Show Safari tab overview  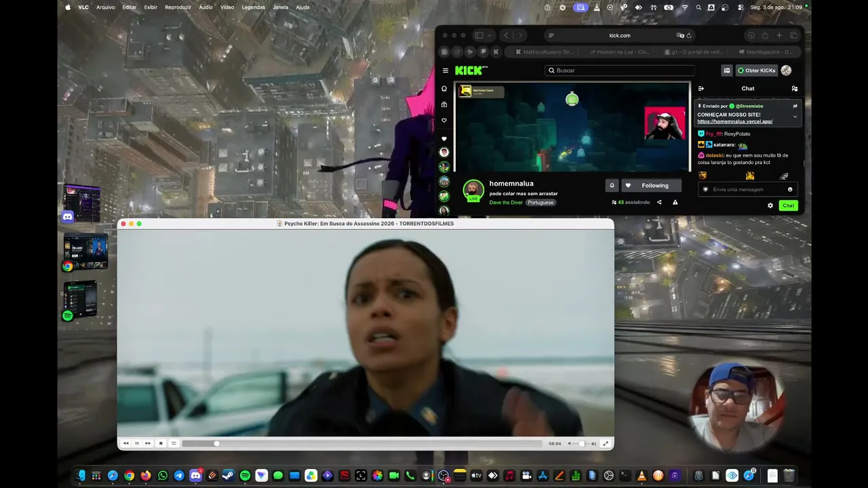(793, 35)
